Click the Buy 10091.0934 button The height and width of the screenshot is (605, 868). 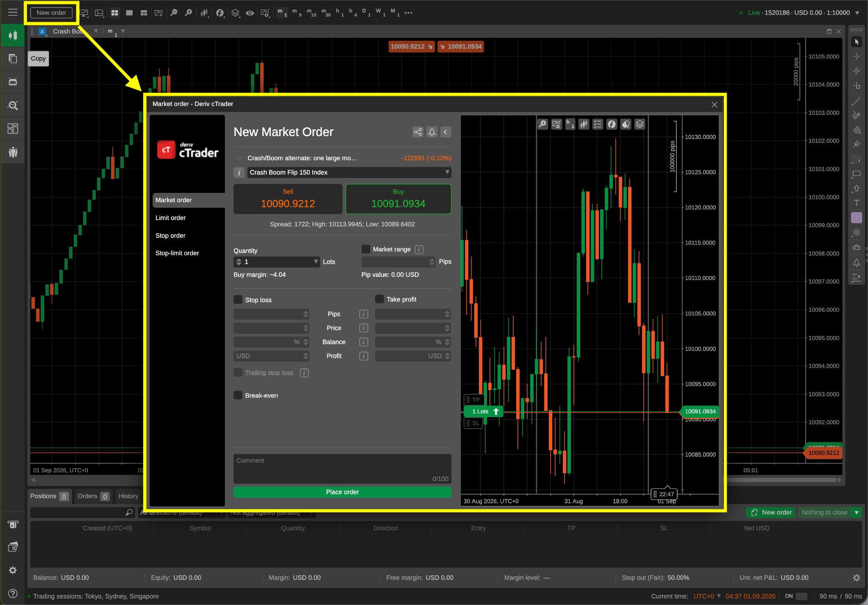pos(398,199)
